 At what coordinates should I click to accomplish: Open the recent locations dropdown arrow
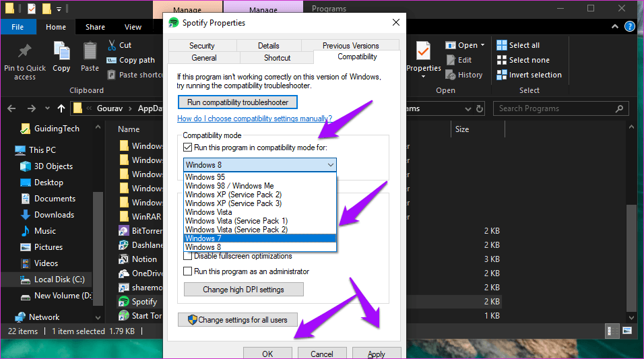click(x=47, y=108)
